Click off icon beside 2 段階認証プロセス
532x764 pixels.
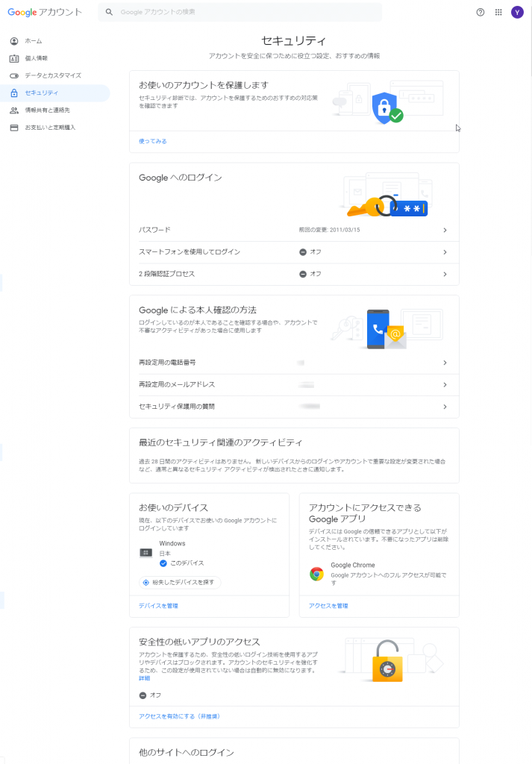click(x=302, y=275)
